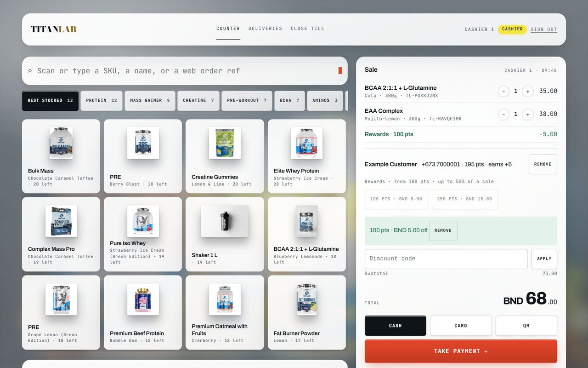Add Premium Beef Protein Bubble Gum
This screenshot has height=368, width=588.
[x=143, y=312]
